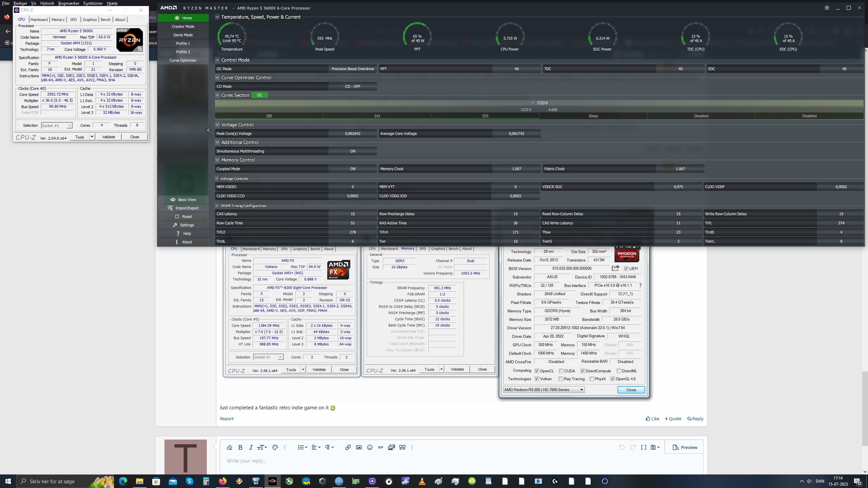The height and width of the screenshot is (488, 868).
Task: Select Game Mode in Ryzen Master sidebar
Action: pyautogui.click(x=183, y=35)
